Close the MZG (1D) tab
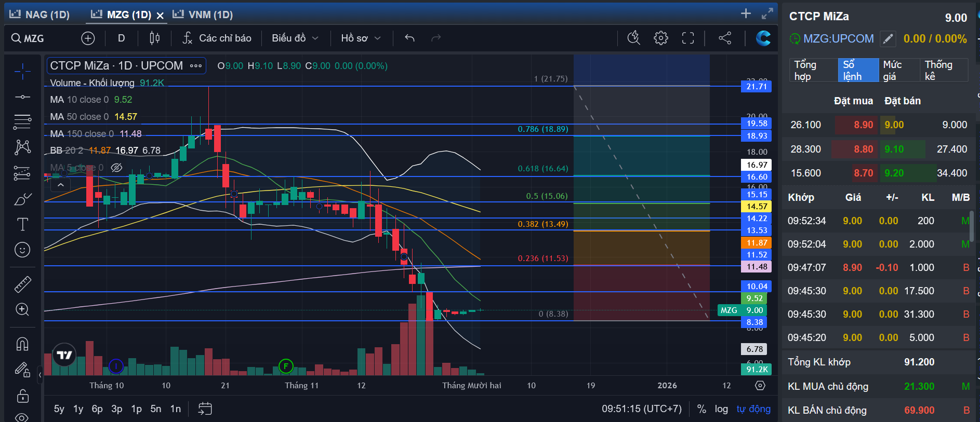The width and height of the screenshot is (980, 422). tap(160, 16)
